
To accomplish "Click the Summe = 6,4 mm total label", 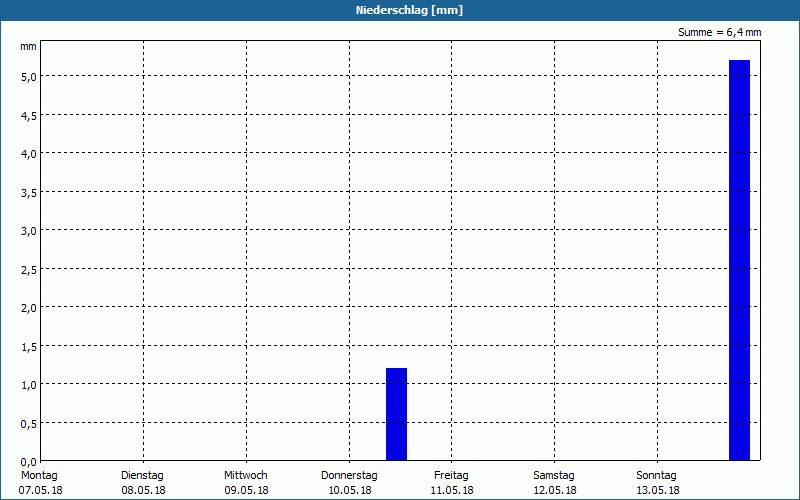I will (x=719, y=32).
